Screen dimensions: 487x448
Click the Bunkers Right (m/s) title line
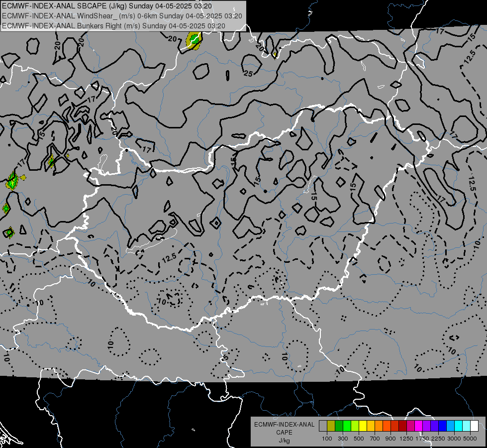[114, 26]
